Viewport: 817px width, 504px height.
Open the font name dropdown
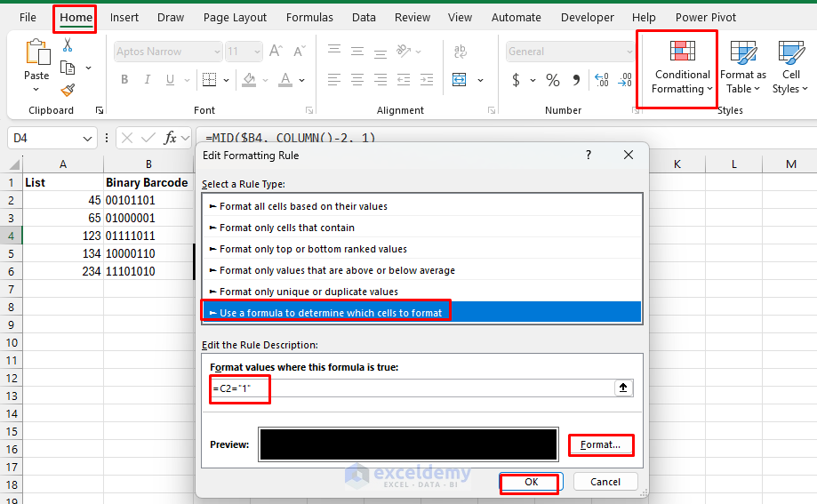pos(217,52)
